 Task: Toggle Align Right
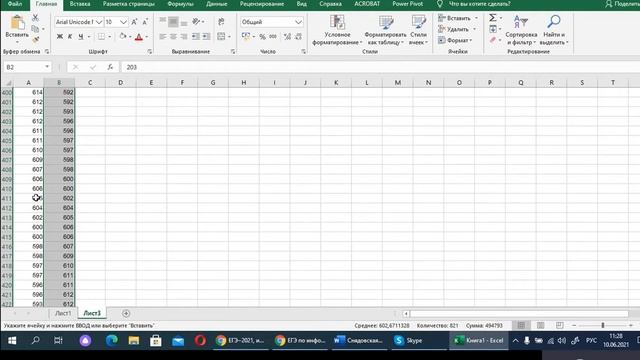pos(184,37)
